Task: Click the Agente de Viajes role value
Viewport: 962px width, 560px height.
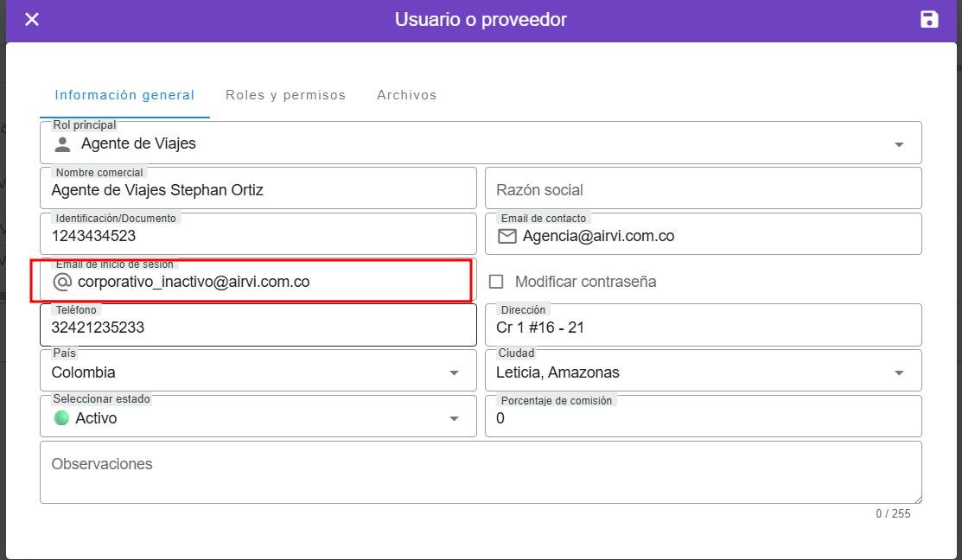Action: 138,143
